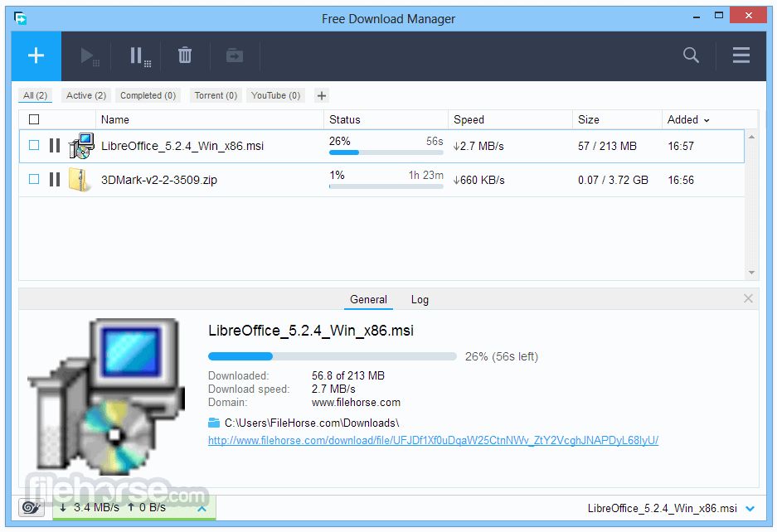The image size is (777, 532).
Task: Click the ↓2.7 MB/s speed cell
Action: (x=478, y=146)
